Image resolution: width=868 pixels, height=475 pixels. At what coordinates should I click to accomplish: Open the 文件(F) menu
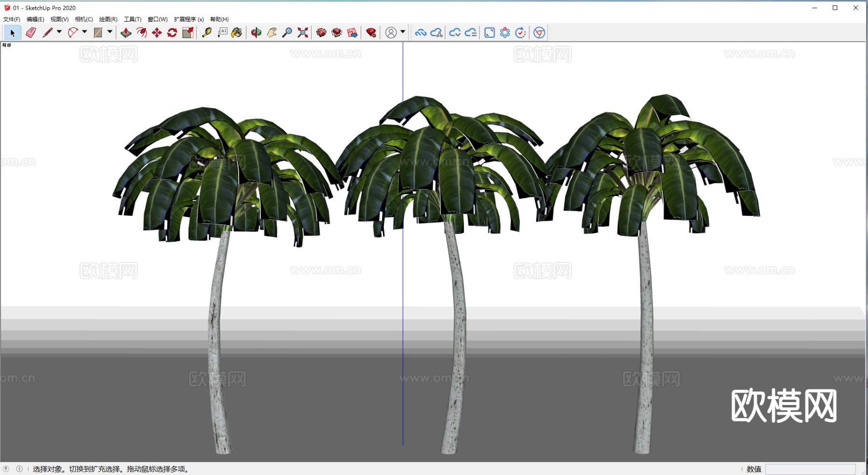(x=12, y=19)
